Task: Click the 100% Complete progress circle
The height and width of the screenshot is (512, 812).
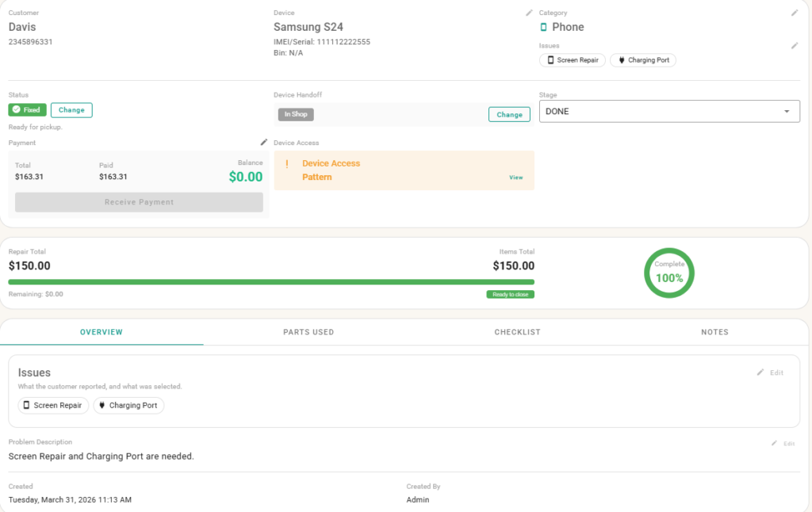Action: (668, 273)
